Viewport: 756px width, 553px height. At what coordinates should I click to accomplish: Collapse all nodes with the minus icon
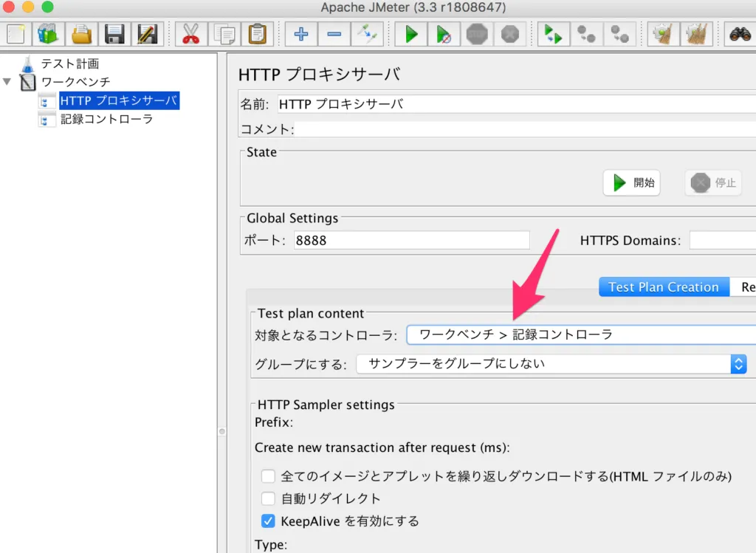(x=334, y=34)
